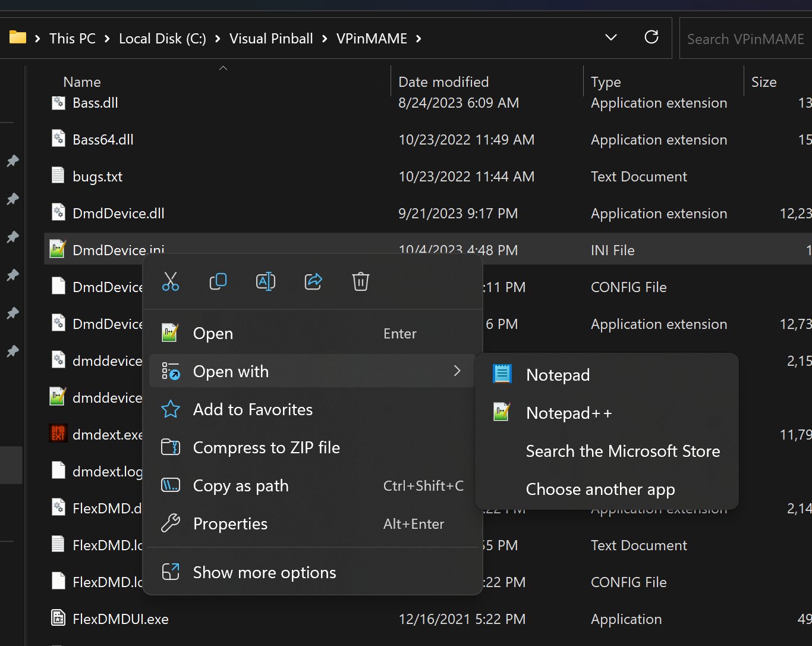This screenshot has height=646, width=812.
Task: Click the folder icon in address bar
Action: click(x=18, y=38)
